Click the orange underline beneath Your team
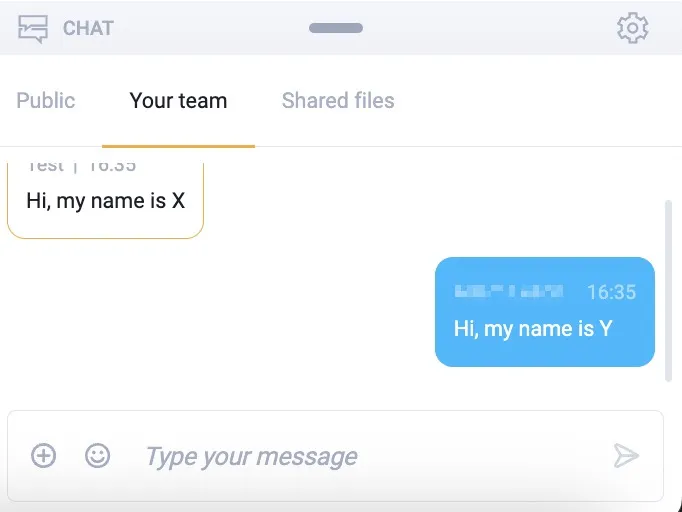This screenshot has width=682, height=512. [x=178, y=147]
